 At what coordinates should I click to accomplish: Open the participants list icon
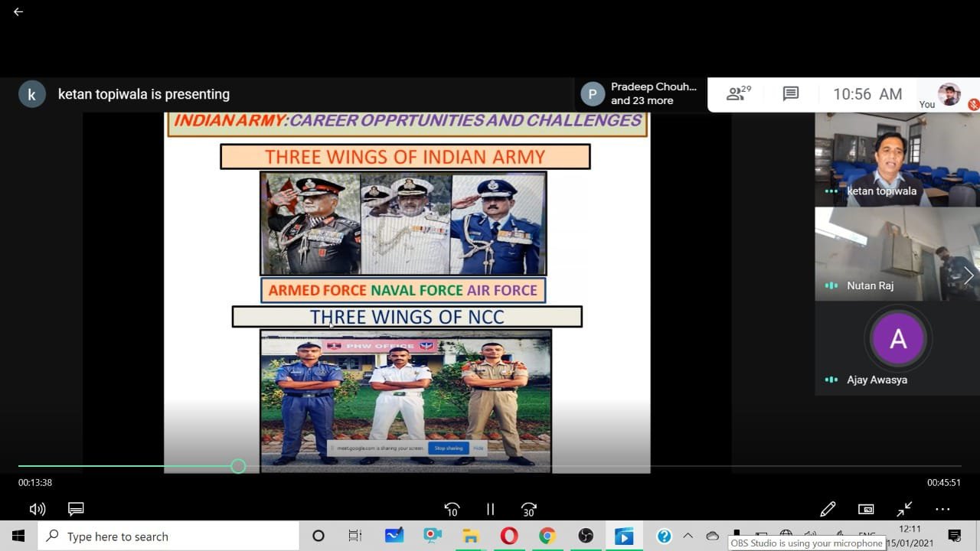coord(738,94)
